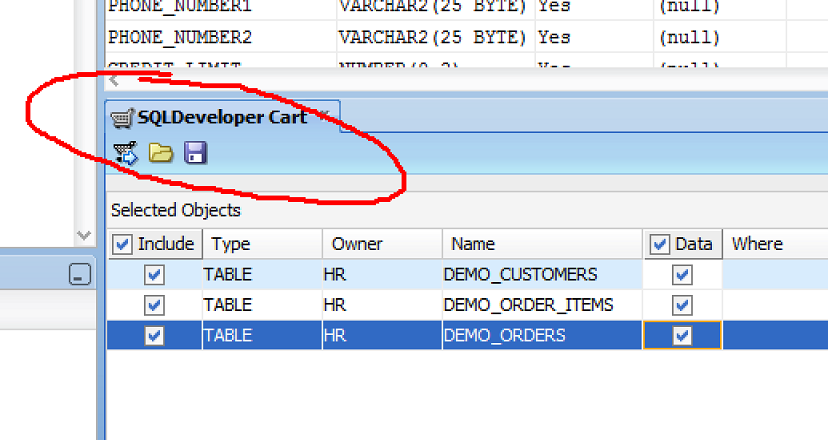Click HR owner cell in DEMO_CUSTOMERS row
This screenshot has height=440, width=828.
pyautogui.click(x=382, y=275)
